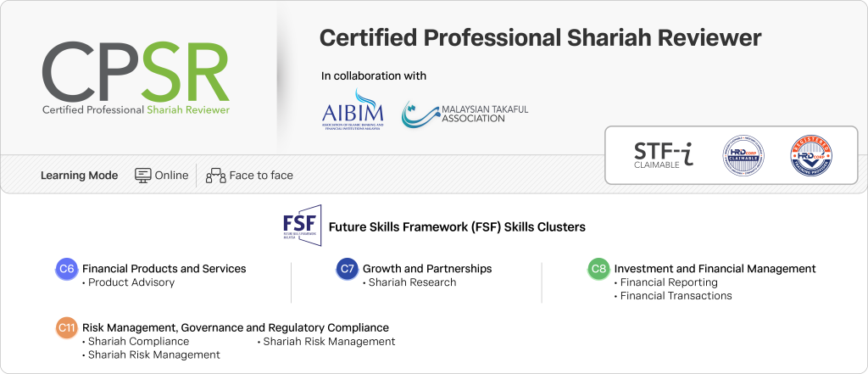The width and height of the screenshot is (868, 374).
Task: Click the Shariah Compliance bullet item
Action: (x=138, y=341)
